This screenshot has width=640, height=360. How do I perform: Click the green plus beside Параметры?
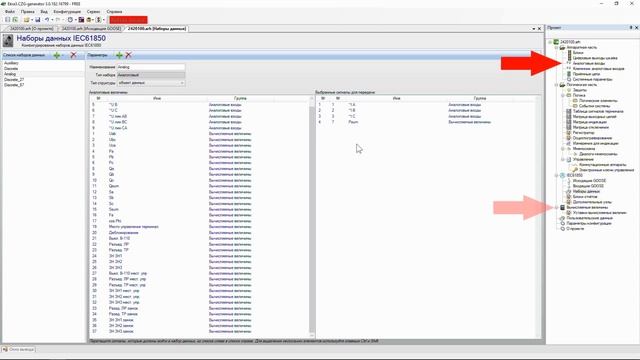coord(119,55)
